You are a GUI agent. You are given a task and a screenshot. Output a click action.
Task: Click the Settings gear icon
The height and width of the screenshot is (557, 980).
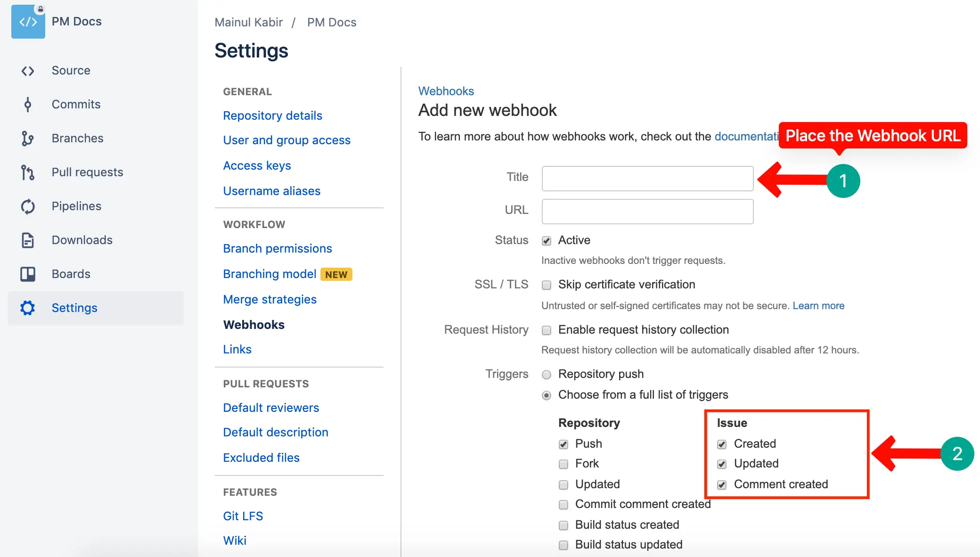27,308
